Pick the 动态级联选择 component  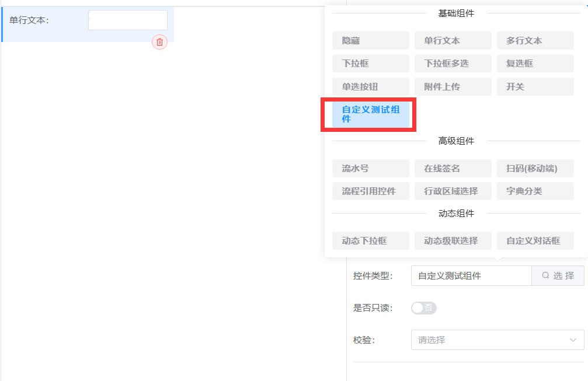click(453, 240)
